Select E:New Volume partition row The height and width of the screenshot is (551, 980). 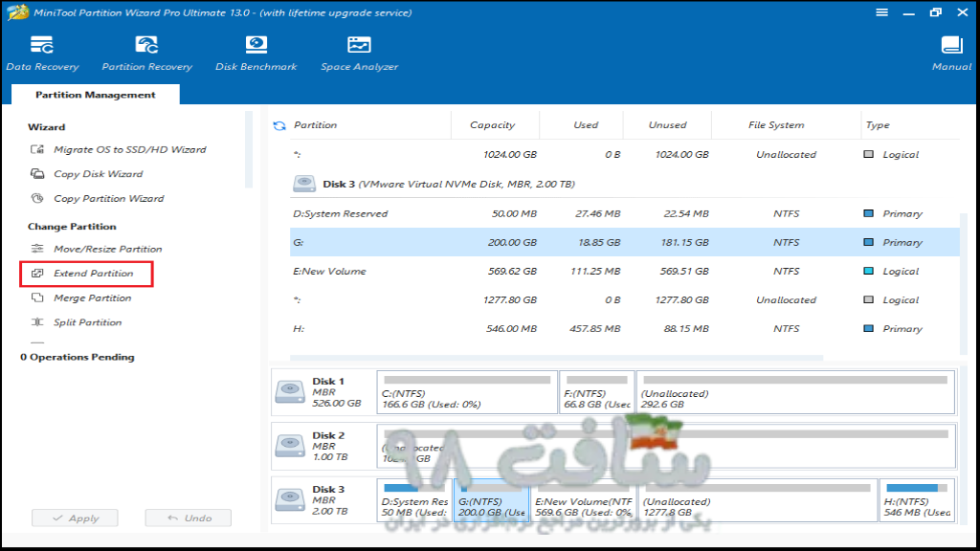pyautogui.click(x=625, y=271)
